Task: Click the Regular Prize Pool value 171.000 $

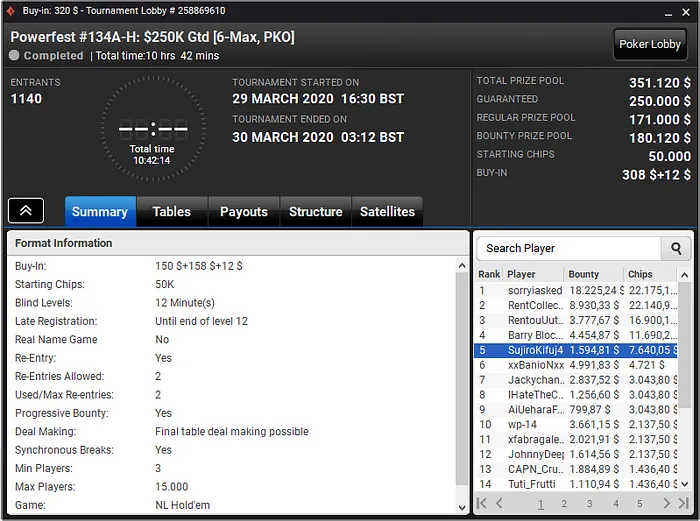Action: click(x=659, y=120)
